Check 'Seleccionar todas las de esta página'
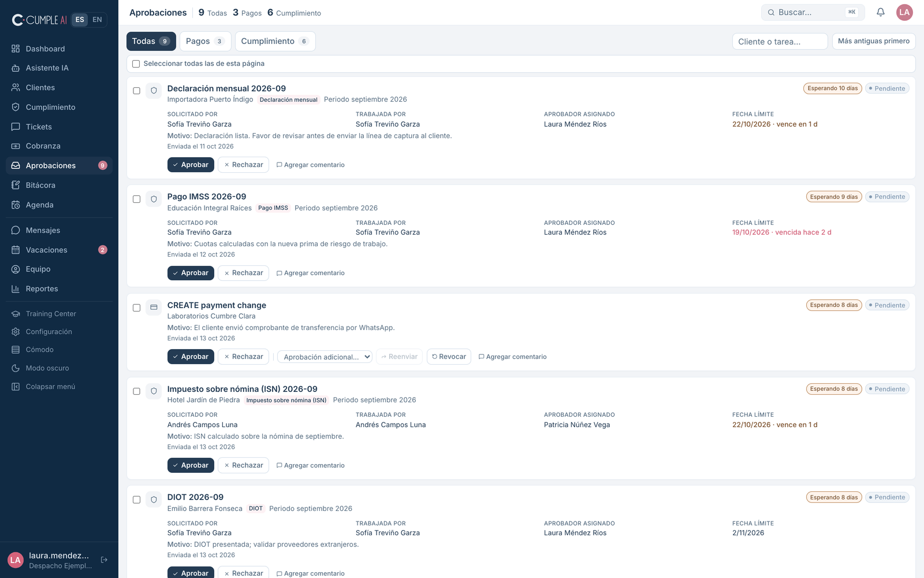 pos(136,64)
